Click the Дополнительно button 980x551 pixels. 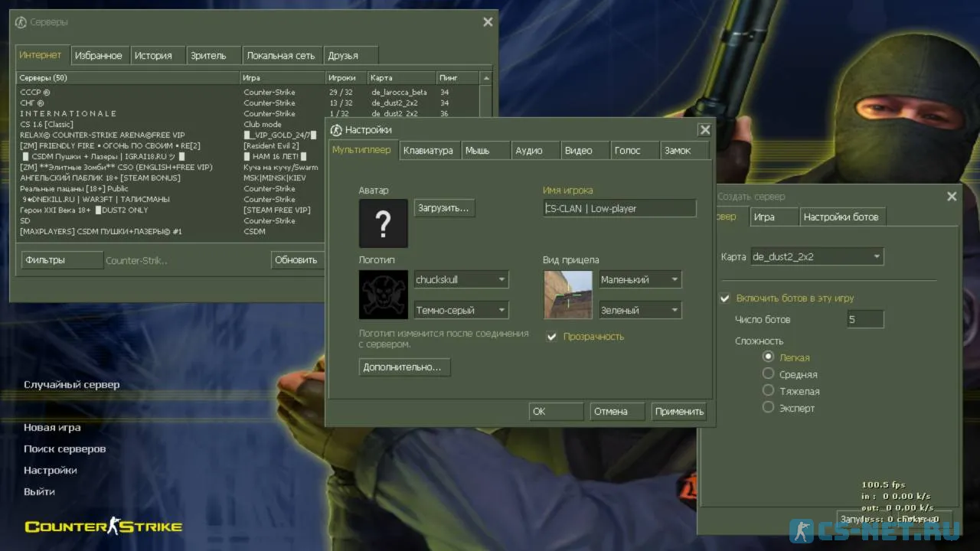[405, 367]
